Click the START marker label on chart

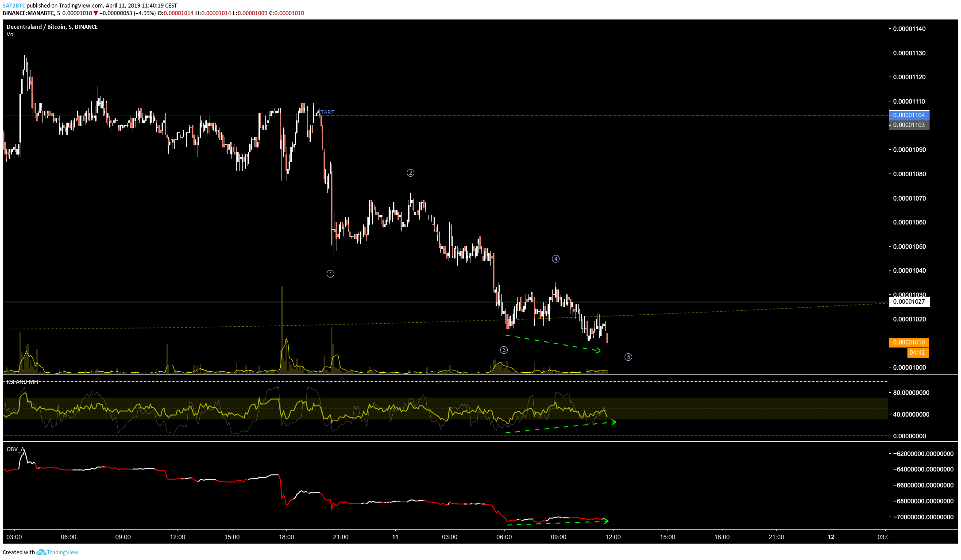click(x=326, y=112)
